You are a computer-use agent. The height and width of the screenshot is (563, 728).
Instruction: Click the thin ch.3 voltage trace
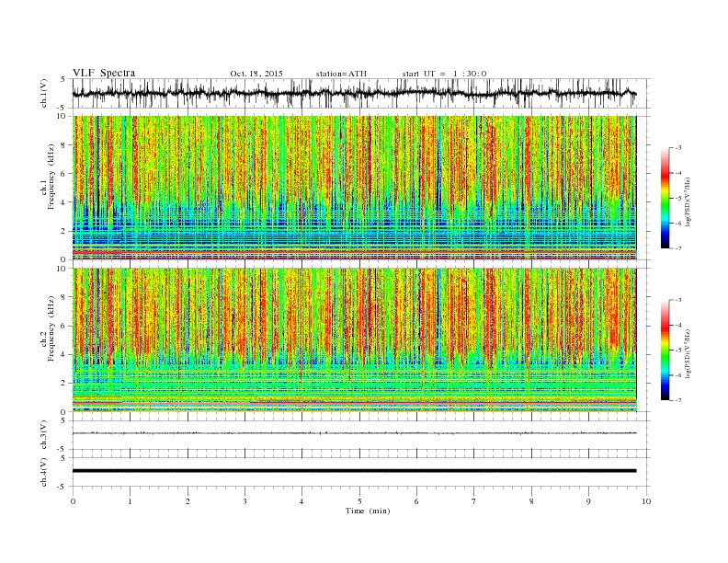coord(354,433)
